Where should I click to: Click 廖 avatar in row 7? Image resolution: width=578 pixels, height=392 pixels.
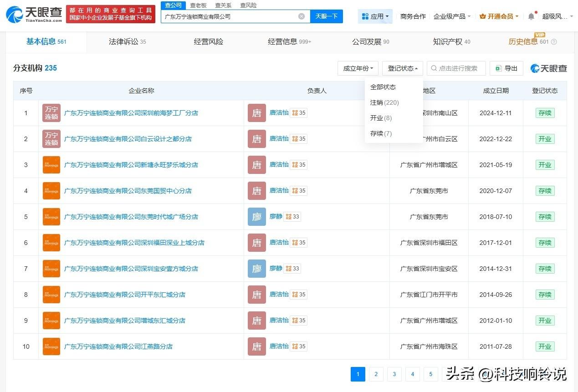point(257,269)
